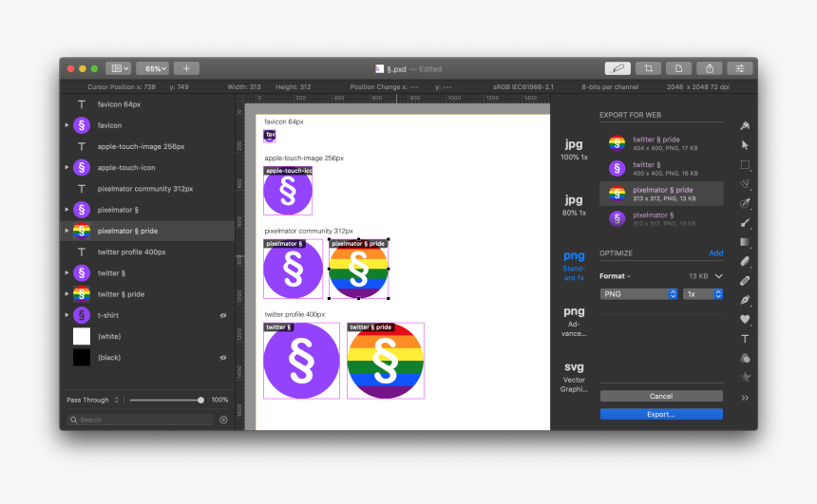Open the 65% zoom level dropdown
The width and height of the screenshot is (817, 504).
pos(152,68)
